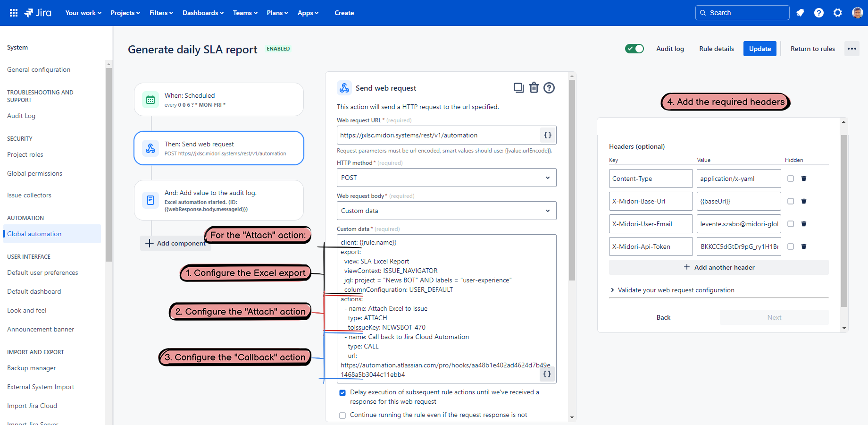Screen dimensions: 868x425
Task: Open Global permissions in sidebar
Action: [34, 173]
